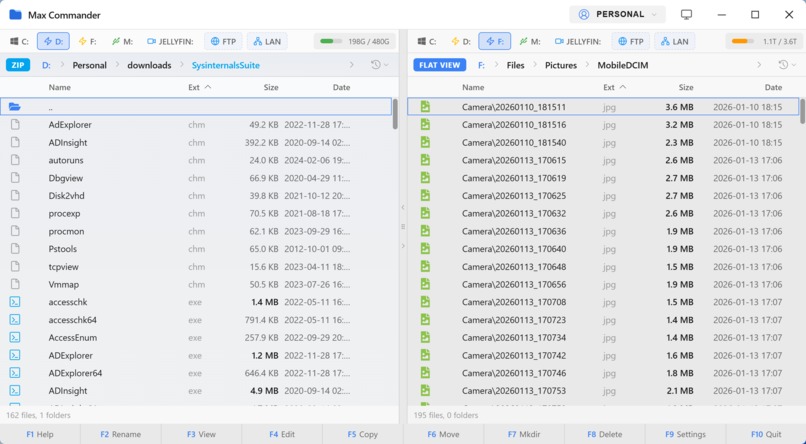Image resolution: width=806 pixels, height=444 pixels.
Task: Click the ADInsight exe icon
Action: coord(15,391)
